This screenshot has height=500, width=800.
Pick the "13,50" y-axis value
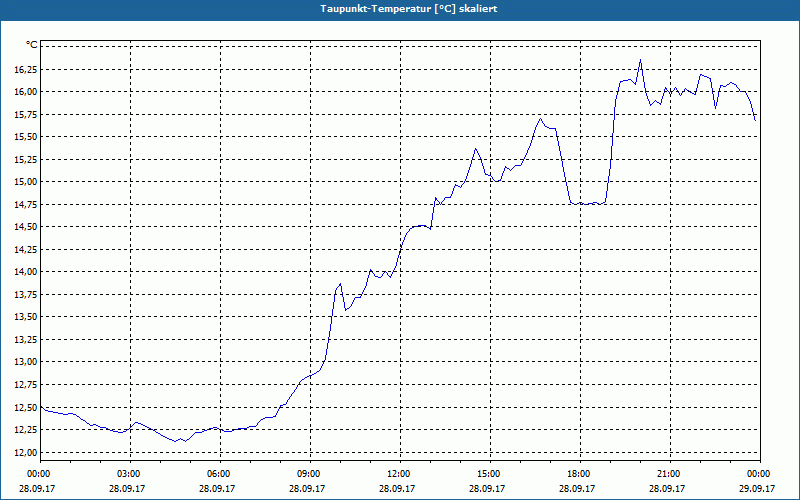[26, 316]
